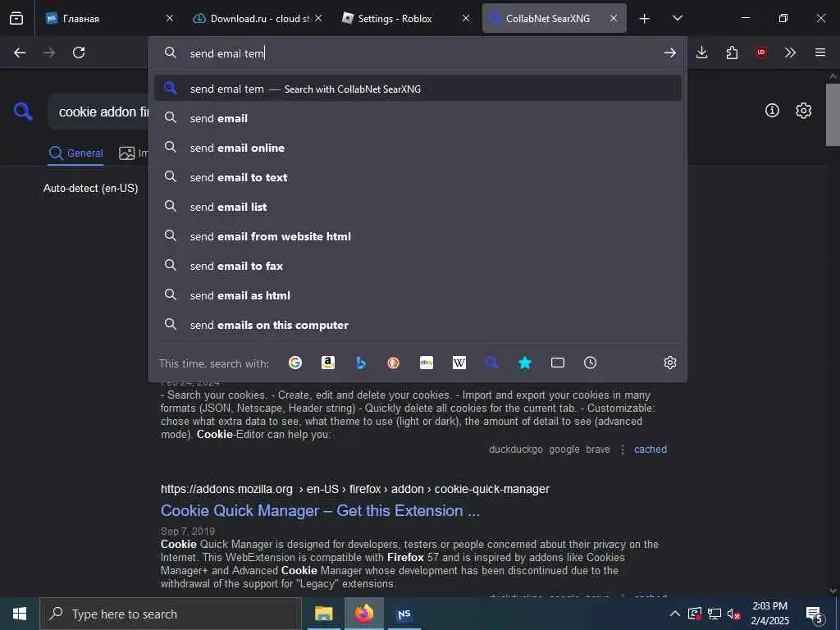Choose the 'send email list' suggestion
The height and width of the screenshot is (630, 840).
pyautogui.click(x=418, y=206)
